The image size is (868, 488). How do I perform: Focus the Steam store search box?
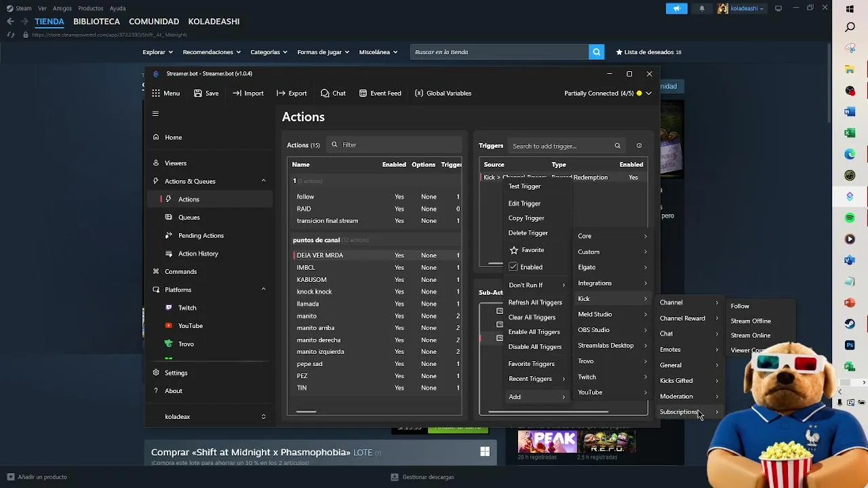500,52
